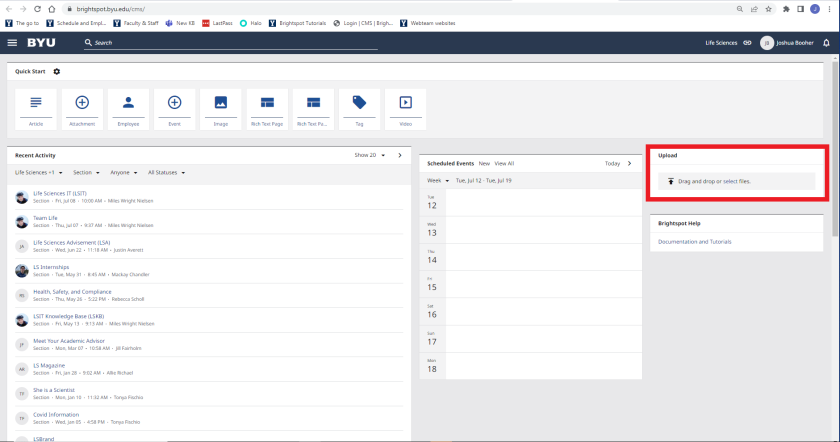The image size is (840, 442).
Task: Open the notifications bell
Action: coord(826,43)
